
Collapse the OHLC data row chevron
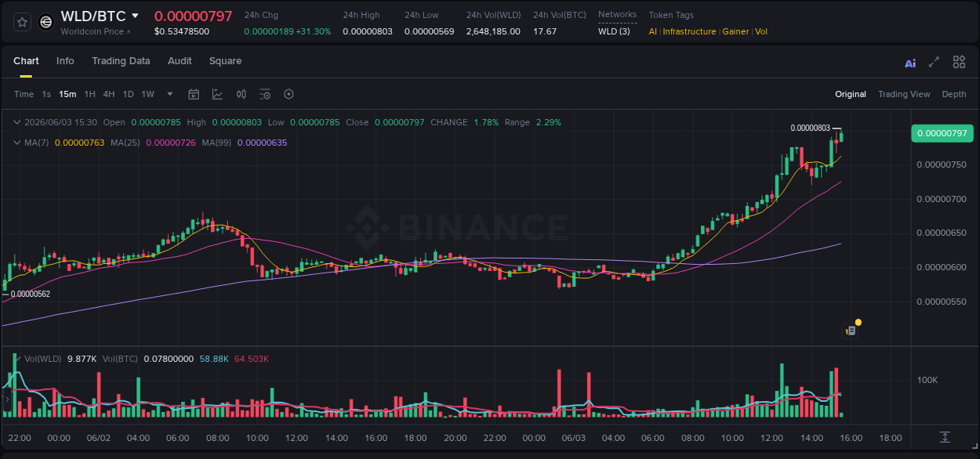pos(17,122)
